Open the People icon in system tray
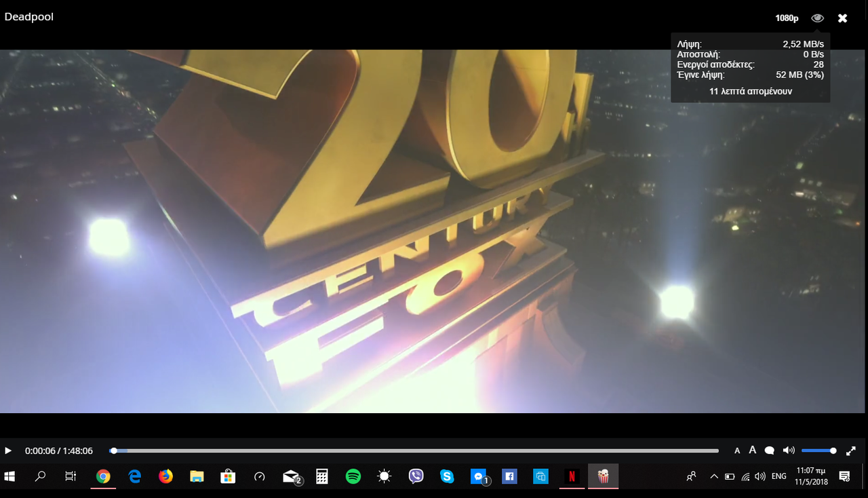The height and width of the screenshot is (498, 868). pyautogui.click(x=691, y=476)
